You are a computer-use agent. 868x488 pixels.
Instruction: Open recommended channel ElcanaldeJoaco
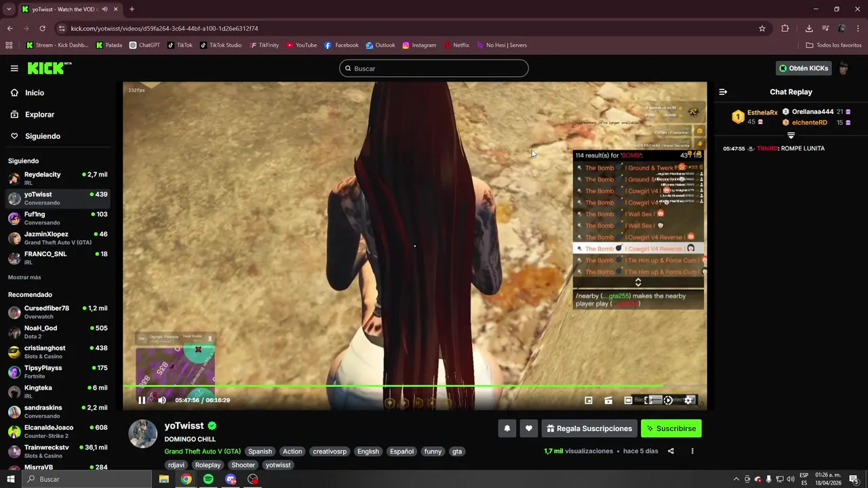click(57, 431)
